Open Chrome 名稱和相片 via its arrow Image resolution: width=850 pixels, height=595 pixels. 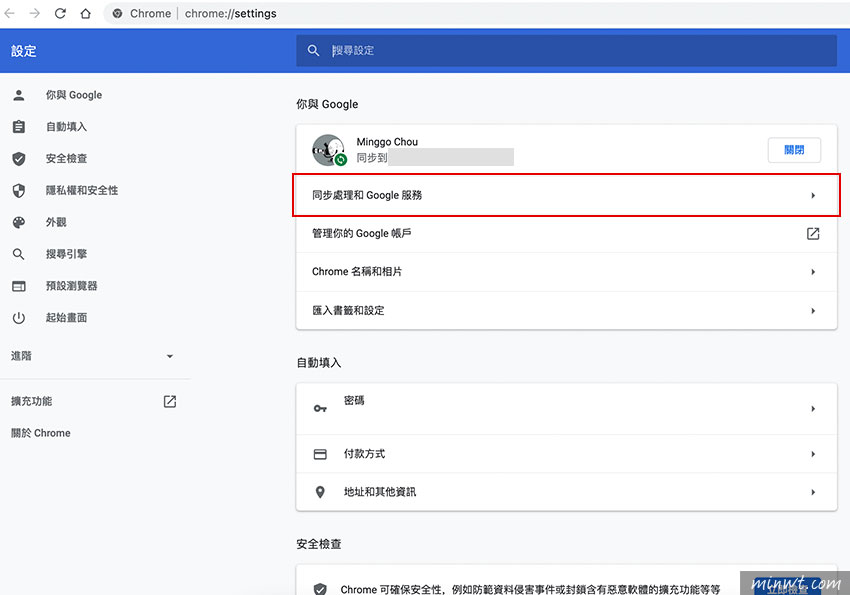click(x=813, y=272)
